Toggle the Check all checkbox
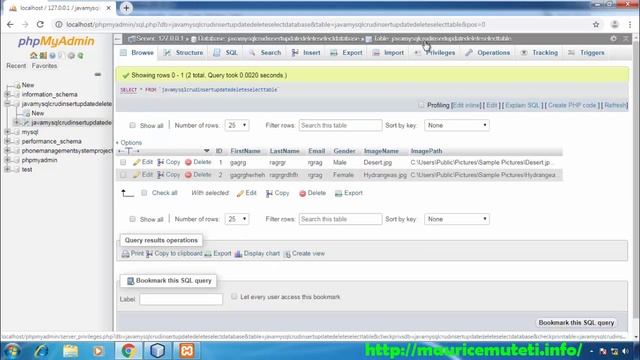The height and width of the screenshot is (360, 640). pyautogui.click(x=144, y=193)
